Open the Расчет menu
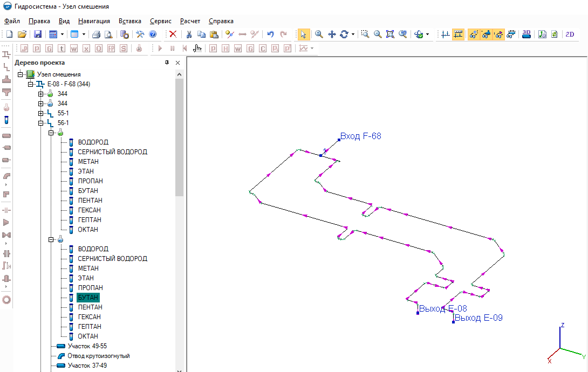The height and width of the screenshot is (372, 588). pos(190,21)
